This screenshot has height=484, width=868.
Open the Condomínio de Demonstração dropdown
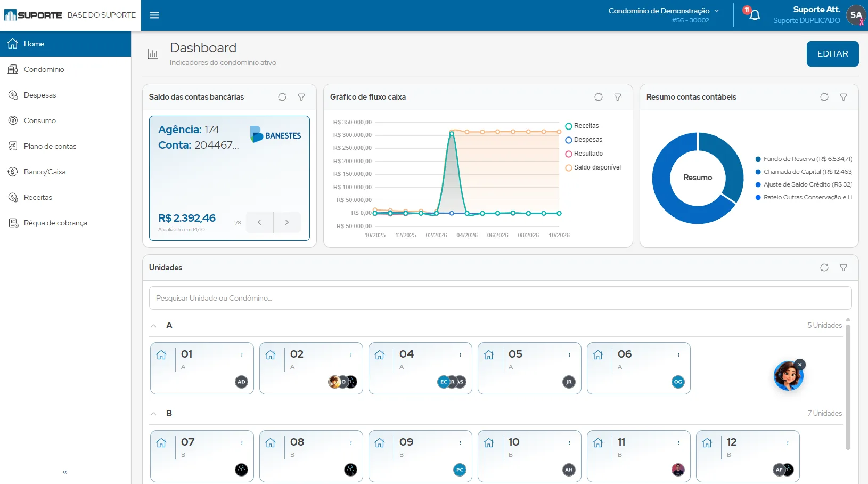664,11
